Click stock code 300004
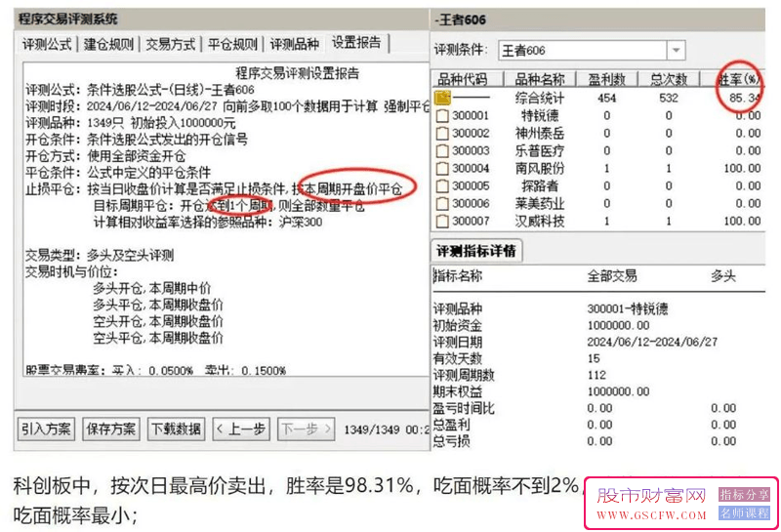The width and height of the screenshot is (781, 532). (x=472, y=168)
